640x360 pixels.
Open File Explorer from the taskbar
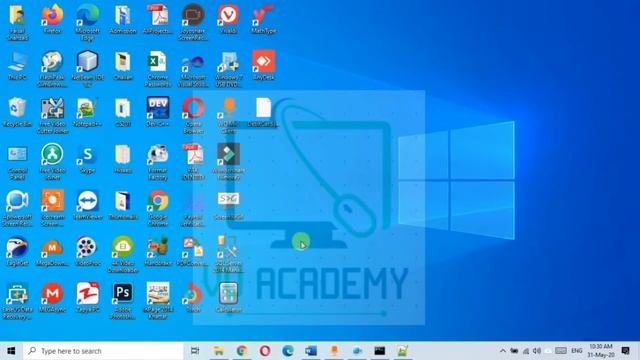(x=218, y=351)
